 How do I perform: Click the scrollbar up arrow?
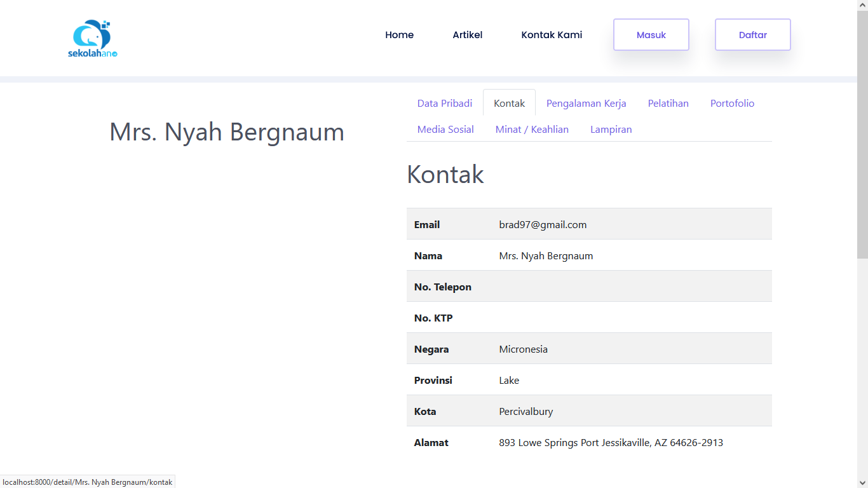point(862,5)
